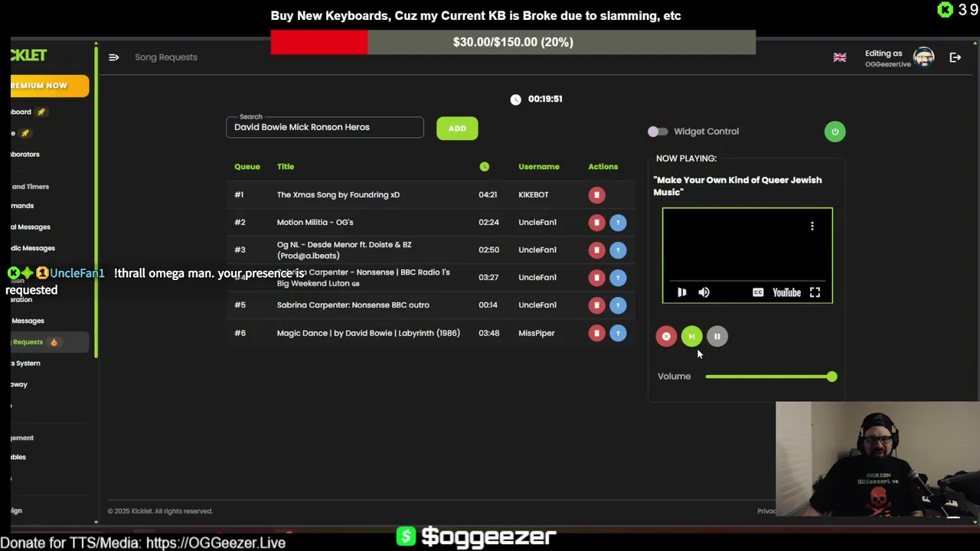980x551 pixels.
Task: Move Nonsense BBC outro up in queue
Action: 618,305
